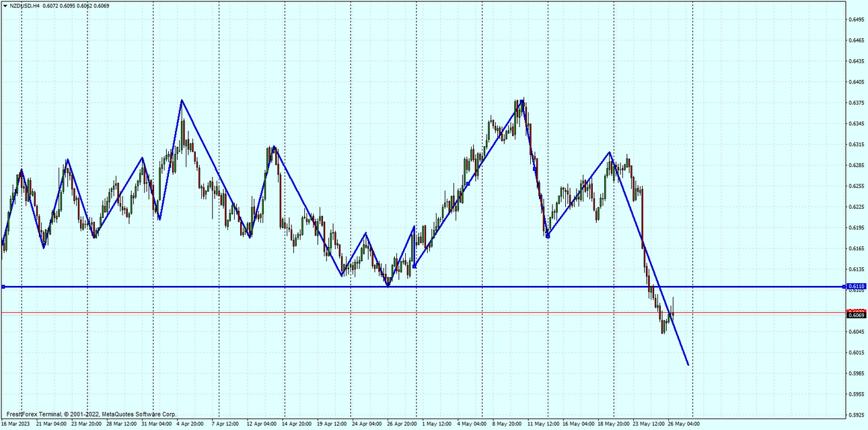Select the blue horizontal line at 0.6110

click(x=424, y=287)
